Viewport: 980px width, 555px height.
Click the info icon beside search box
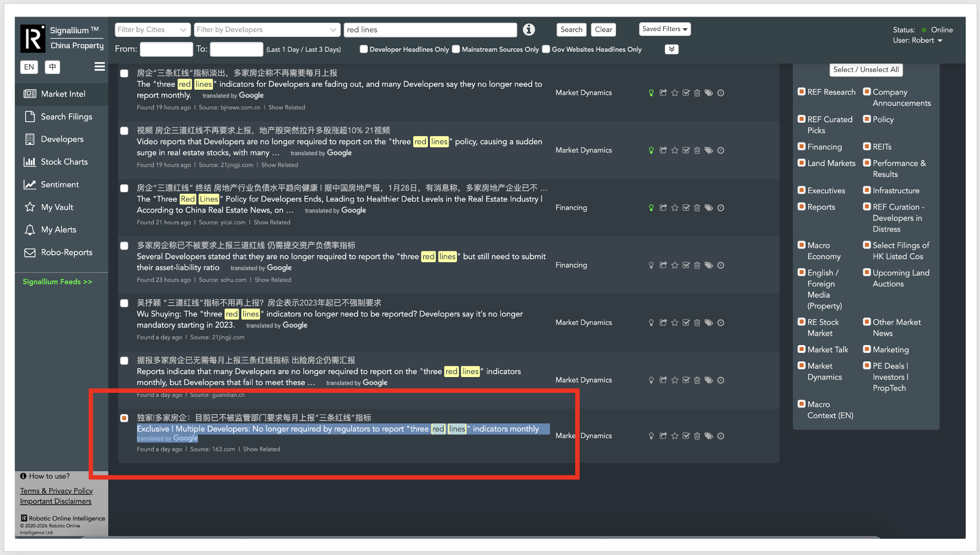tap(529, 30)
